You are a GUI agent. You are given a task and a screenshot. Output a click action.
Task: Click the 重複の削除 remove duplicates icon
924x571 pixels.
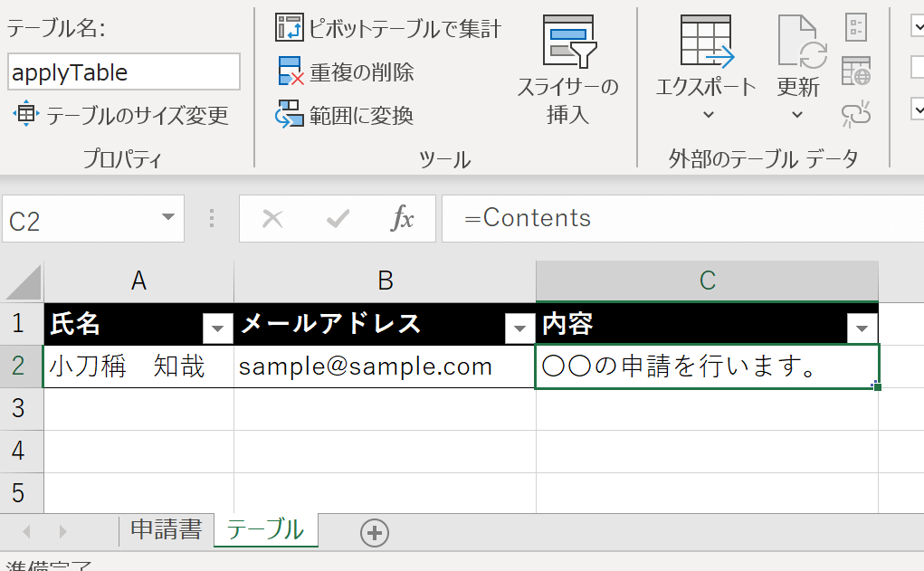[x=289, y=71]
